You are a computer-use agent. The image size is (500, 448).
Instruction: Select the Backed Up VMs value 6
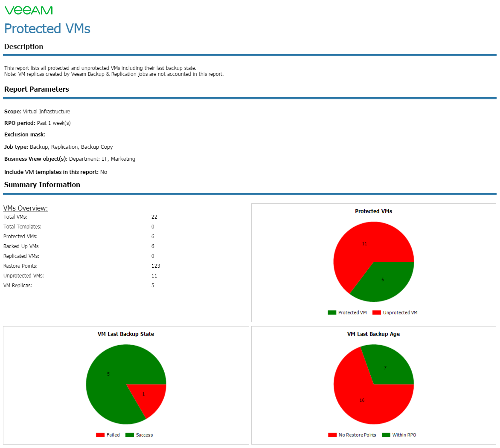(153, 246)
